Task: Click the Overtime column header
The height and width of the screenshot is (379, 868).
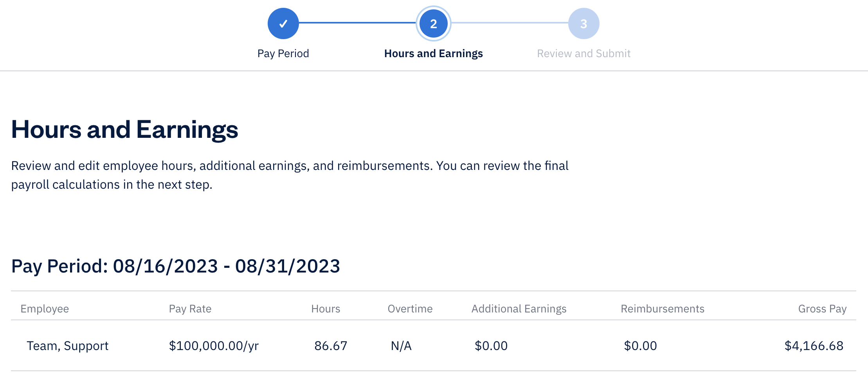Action: [x=410, y=309]
